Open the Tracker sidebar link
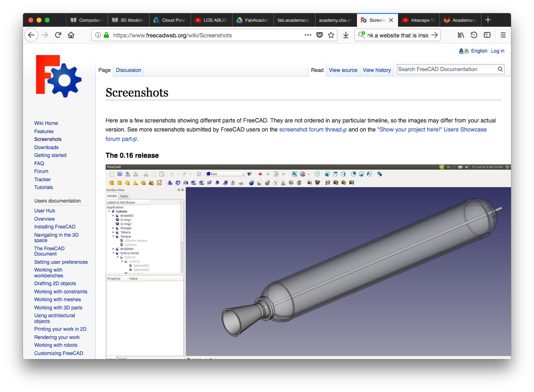534x392 pixels. tap(42, 180)
